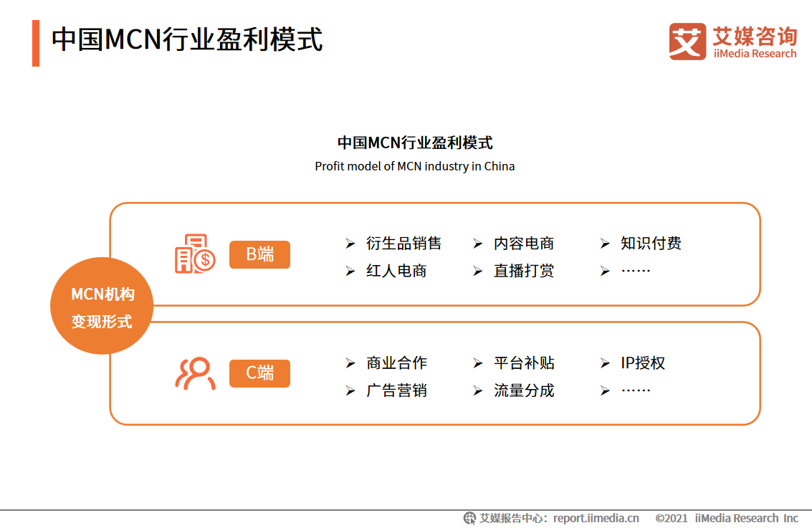Select the orange B端 label
The image size is (812, 528).
pyautogui.click(x=259, y=254)
